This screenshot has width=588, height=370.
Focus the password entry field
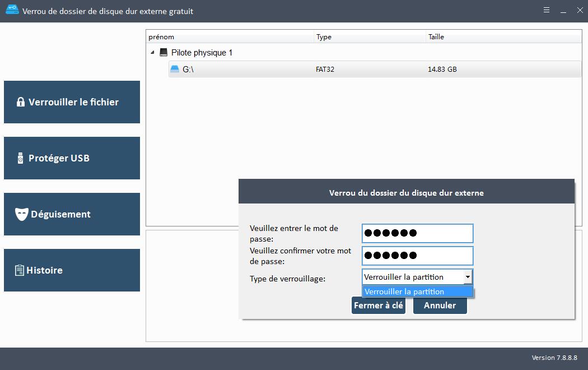[x=417, y=233]
